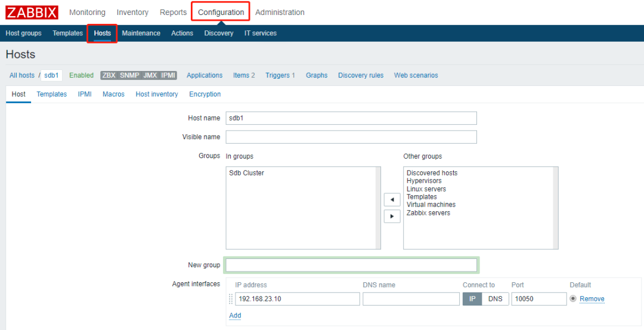Click the left arrow to move group

(x=392, y=200)
